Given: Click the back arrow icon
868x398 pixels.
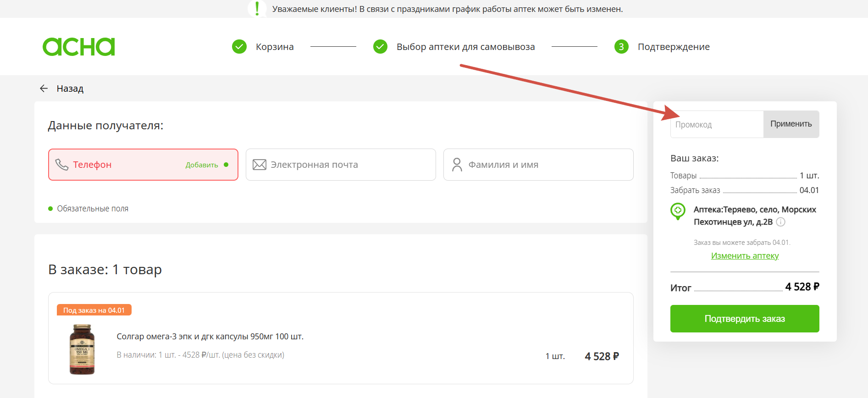Looking at the screenshot, I should (x=44, y=88).
